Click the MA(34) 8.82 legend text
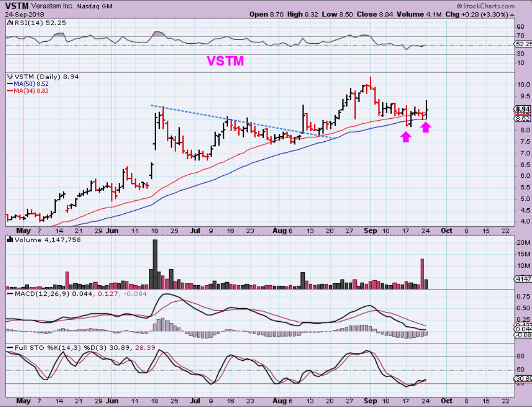The height and width of the screenshot is (407, 532). (x=31, y=91)
